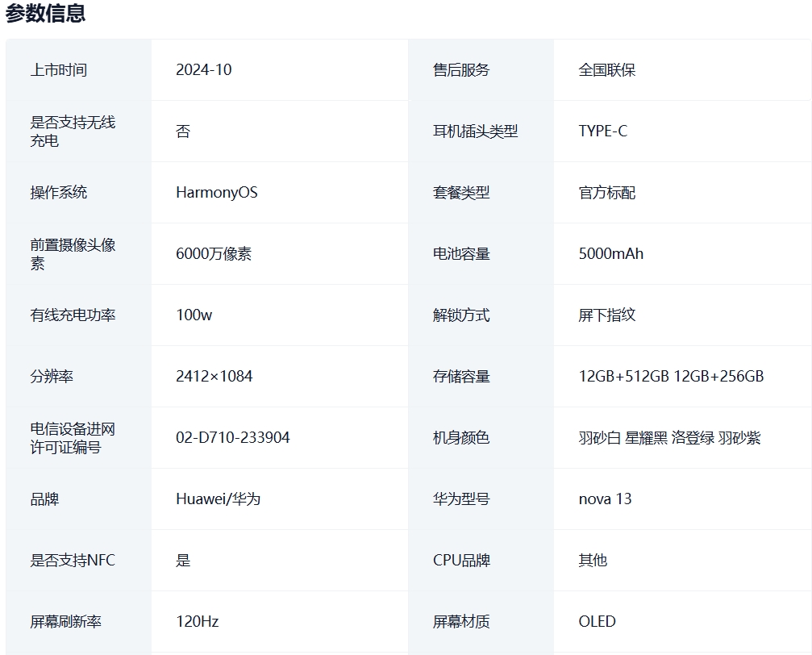Screen dimensions: 812x655
Task: Click the Huawei/华为 brand value
Action: point(218,499)
